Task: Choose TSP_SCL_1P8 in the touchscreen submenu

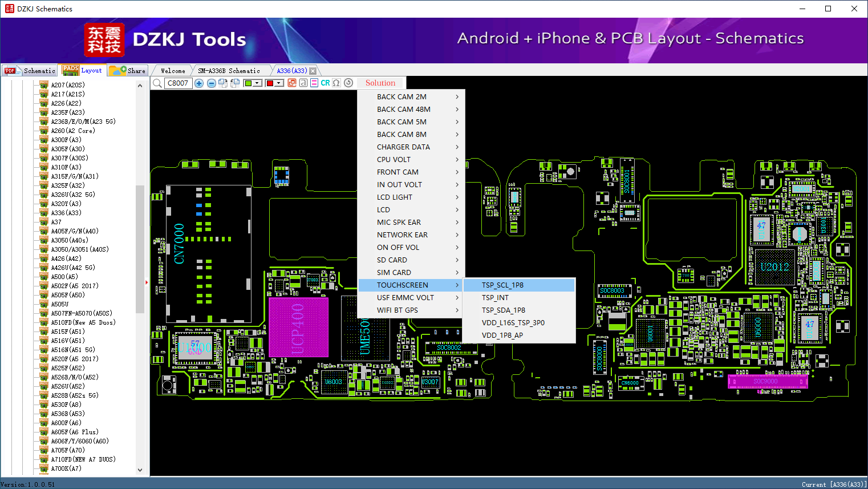Action: coord(519,285)
